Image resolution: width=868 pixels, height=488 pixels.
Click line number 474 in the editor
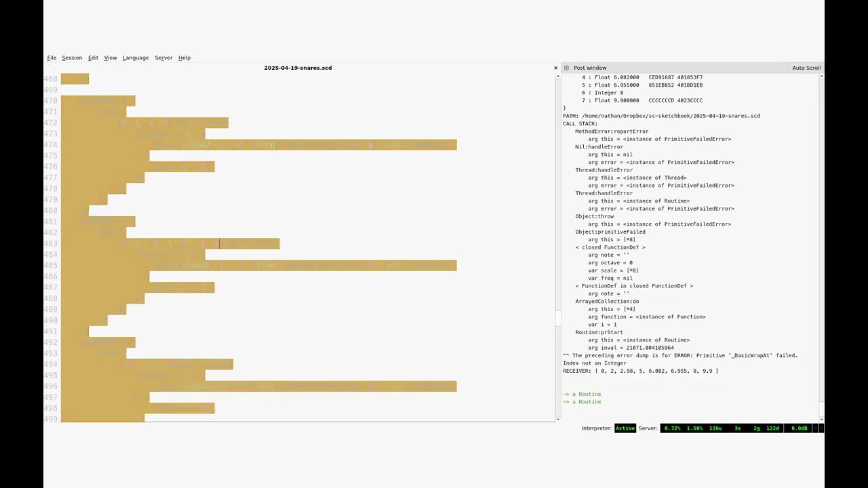pyautogui.click(x=51, y=145)
